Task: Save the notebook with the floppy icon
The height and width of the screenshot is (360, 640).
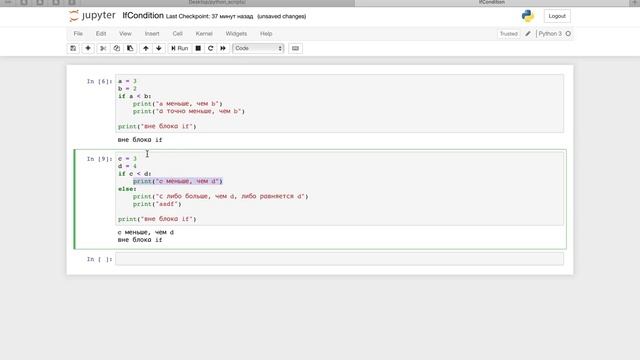Action: click(73, 48)
